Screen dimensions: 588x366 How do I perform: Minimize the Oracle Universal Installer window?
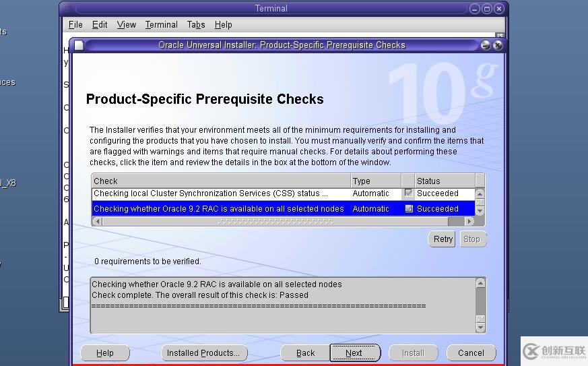click(x=486, y=45)
